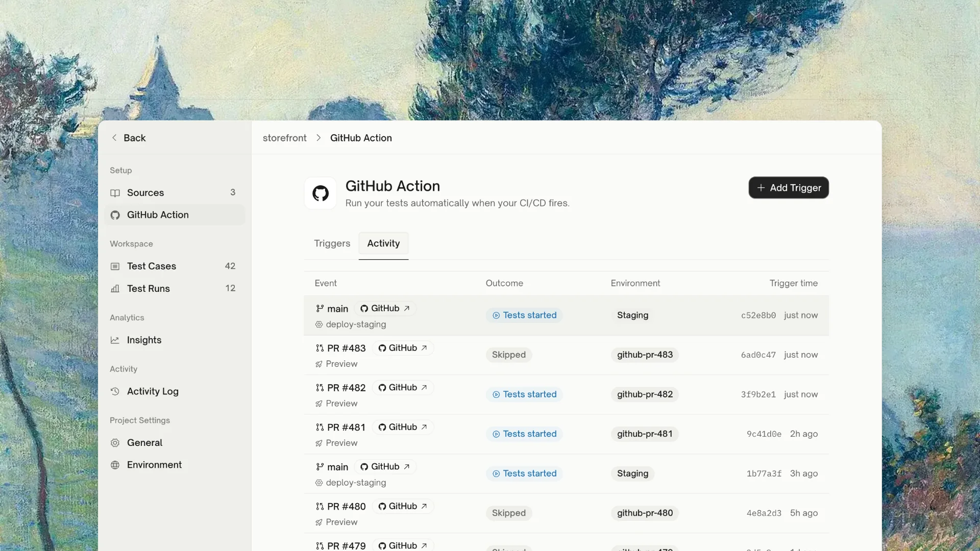Click the back chevron arrow icon
Screen dimensions: 980x551
[x=114, y=138]
